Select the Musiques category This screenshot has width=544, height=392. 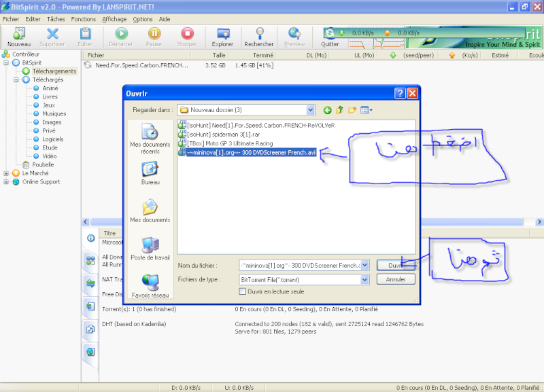[54, 113]
